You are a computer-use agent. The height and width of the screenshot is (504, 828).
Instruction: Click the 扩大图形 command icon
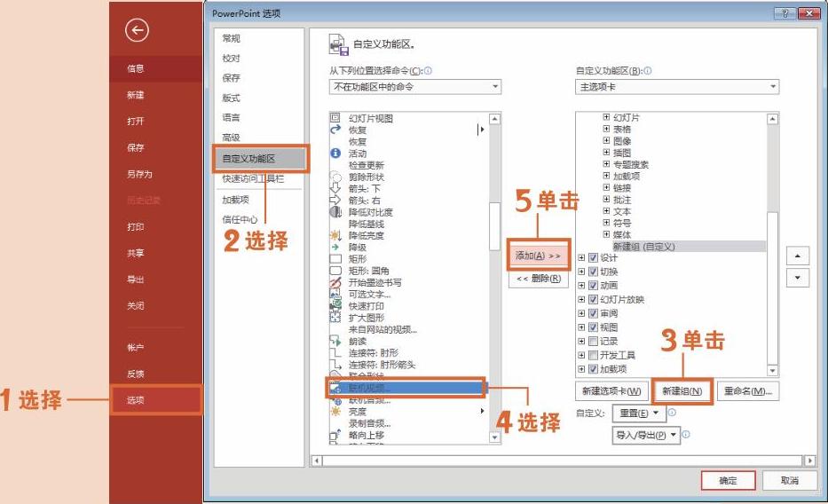(335, 317)
